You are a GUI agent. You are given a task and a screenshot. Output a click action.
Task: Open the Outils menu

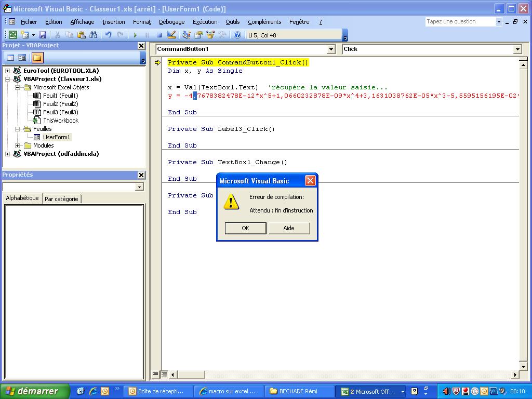pos(232,22)
